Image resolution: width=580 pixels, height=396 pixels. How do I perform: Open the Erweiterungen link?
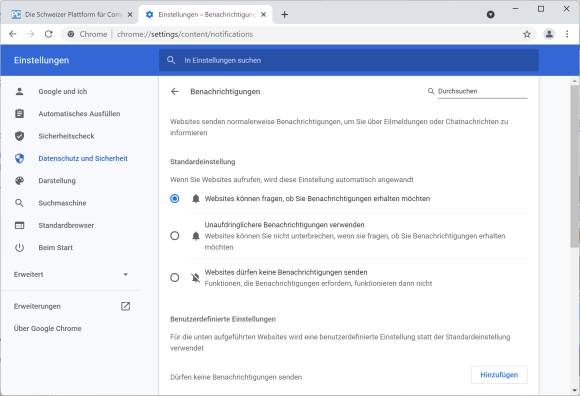click(x=37, y=306)
